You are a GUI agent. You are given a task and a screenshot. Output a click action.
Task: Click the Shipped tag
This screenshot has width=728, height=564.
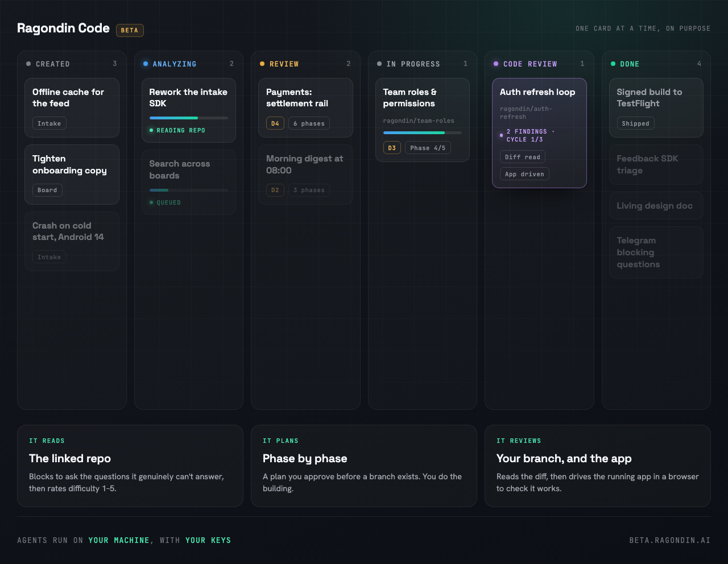(635, 123)
